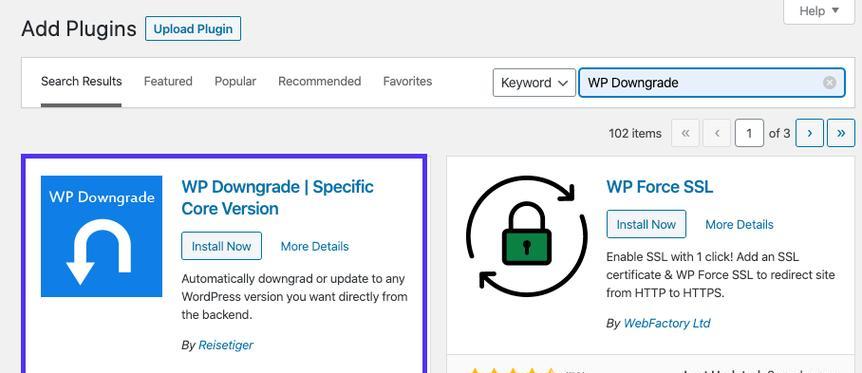The height and width of the screenshot is (373, 862).
Task: Click the first page double-arrow button
Action: click(685, 133)
